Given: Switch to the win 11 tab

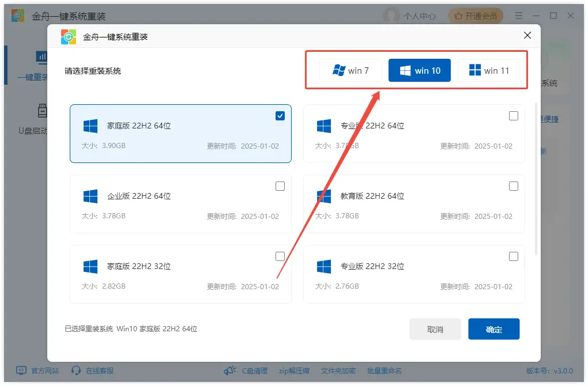Looking at the screenshot, I should pos(488,70).
